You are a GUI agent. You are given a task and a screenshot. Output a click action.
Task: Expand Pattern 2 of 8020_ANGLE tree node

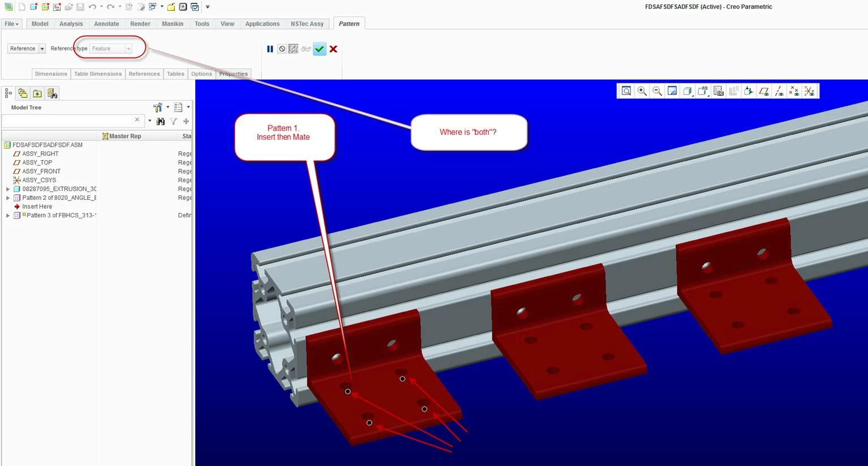click(8, 198)
